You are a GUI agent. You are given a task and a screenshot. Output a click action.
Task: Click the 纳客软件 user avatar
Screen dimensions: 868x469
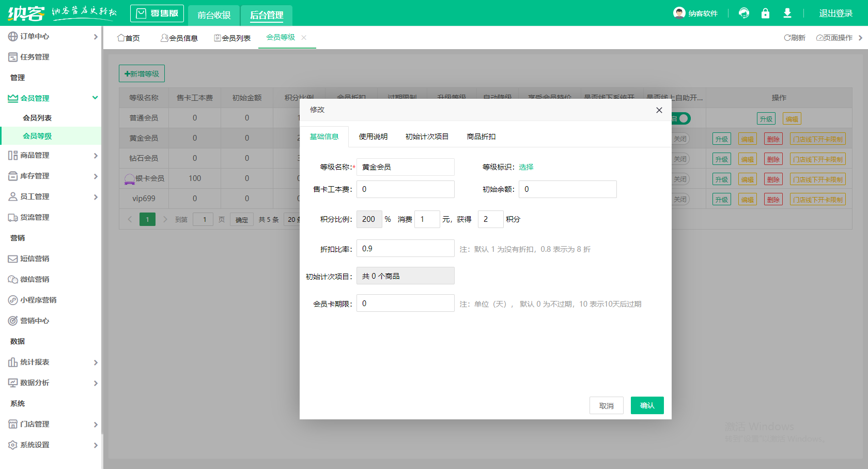tap(679, 13)
